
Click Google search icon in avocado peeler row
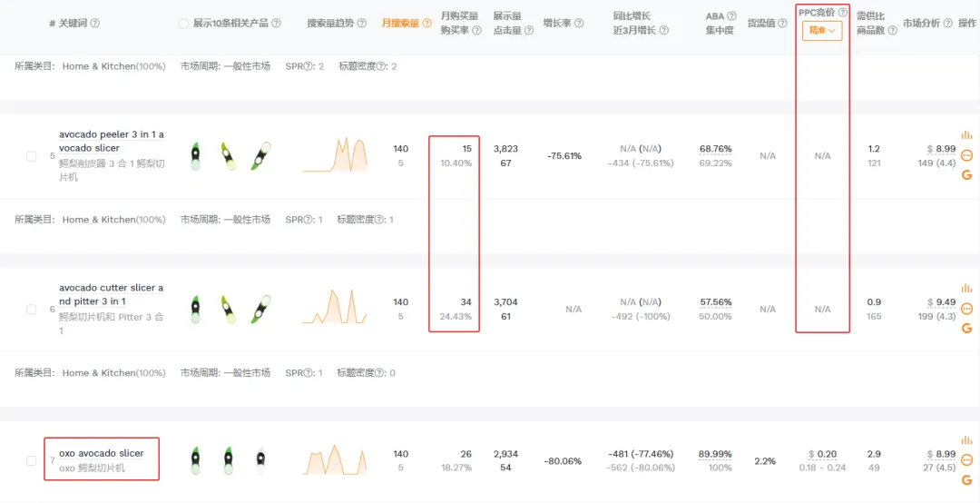point(967,174)
